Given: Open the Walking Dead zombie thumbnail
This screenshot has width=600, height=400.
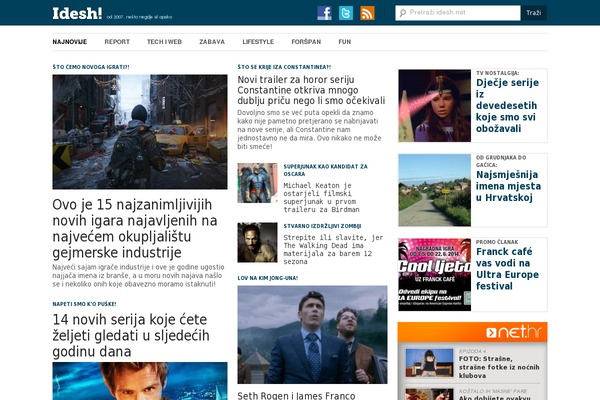Looking at the screenshot, I should (257, 242).
